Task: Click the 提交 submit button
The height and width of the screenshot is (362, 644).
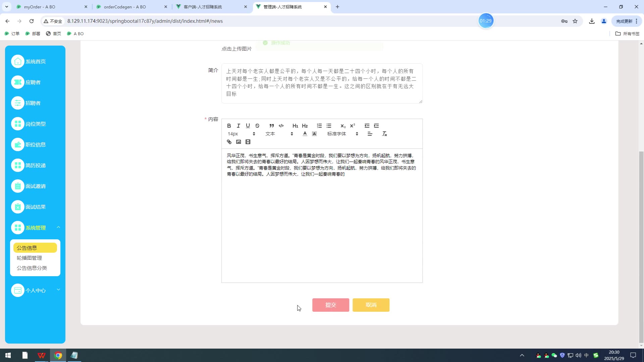Action: coord(330,305)
